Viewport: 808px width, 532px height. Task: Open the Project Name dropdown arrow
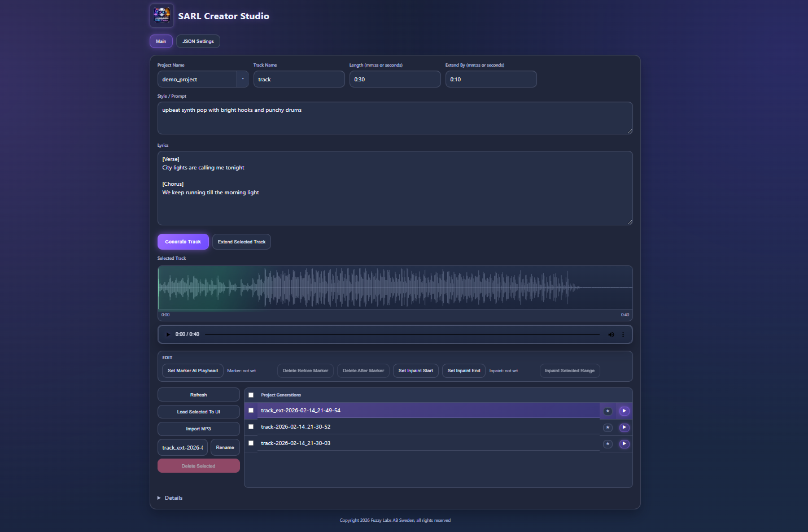click(243, 79)
